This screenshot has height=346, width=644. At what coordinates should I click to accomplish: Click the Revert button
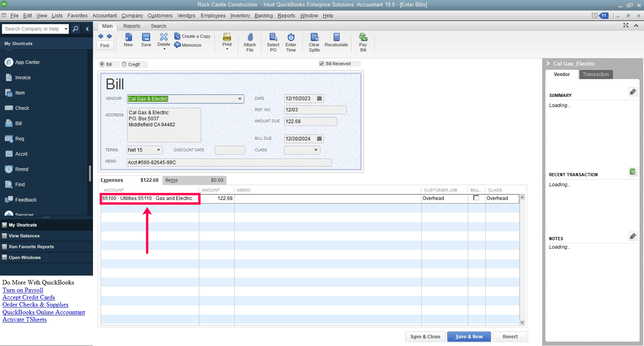[510, 337]
